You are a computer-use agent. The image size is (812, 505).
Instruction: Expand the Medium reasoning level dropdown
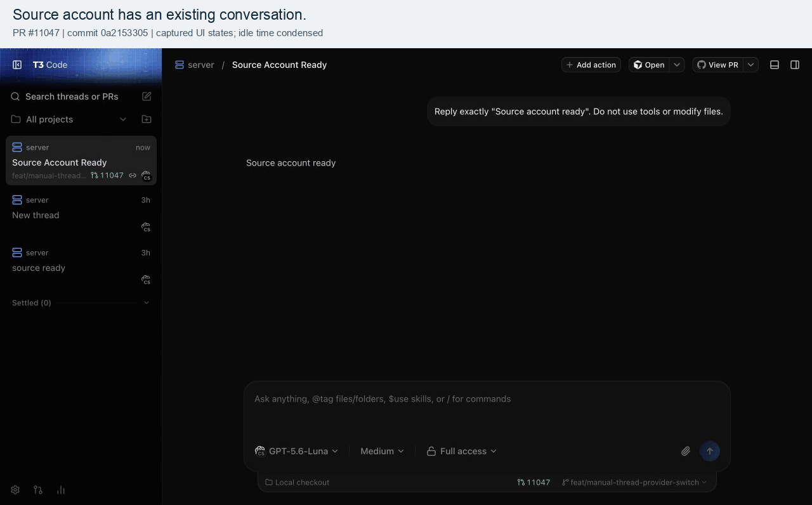pyautogui.click(x=382, y=451)
